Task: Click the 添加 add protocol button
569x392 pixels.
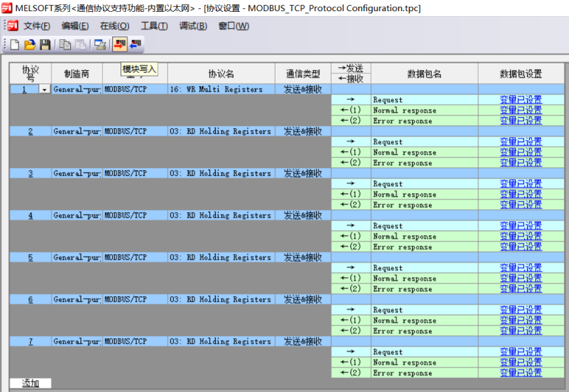Action: [31, 384]
